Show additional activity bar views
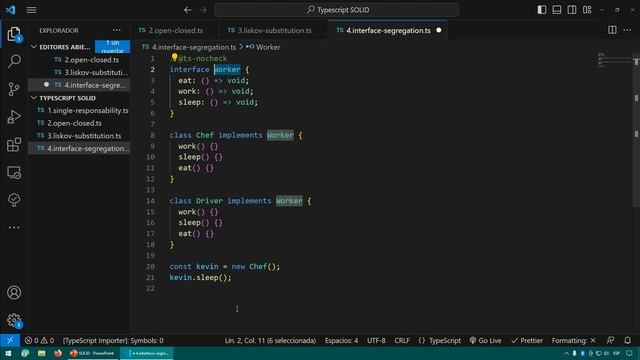Image resolution: width=640 pixels, height=360 pixels. click(x=14, y=227)
